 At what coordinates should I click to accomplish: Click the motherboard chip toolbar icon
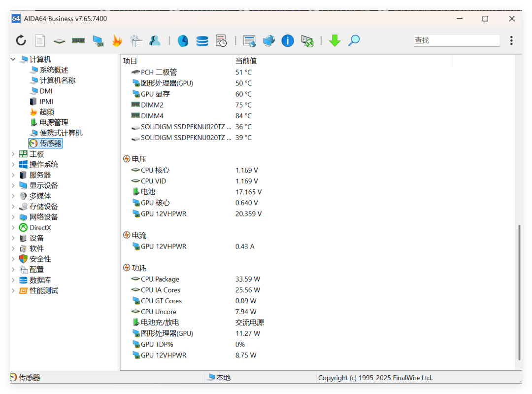(60, 41)
